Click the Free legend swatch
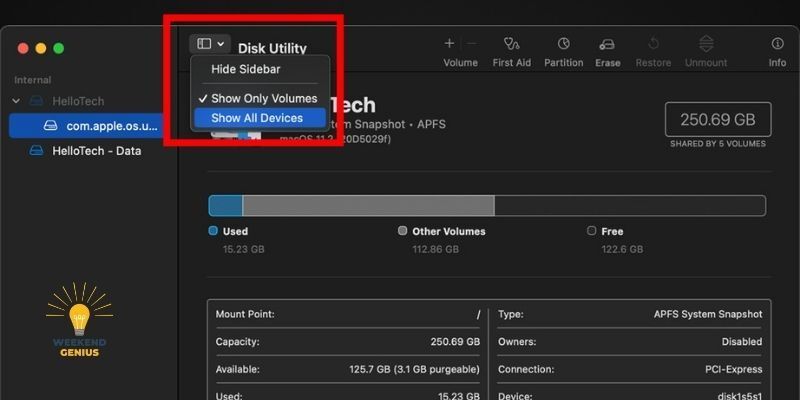The image size is (800, 400). point(591,231)
